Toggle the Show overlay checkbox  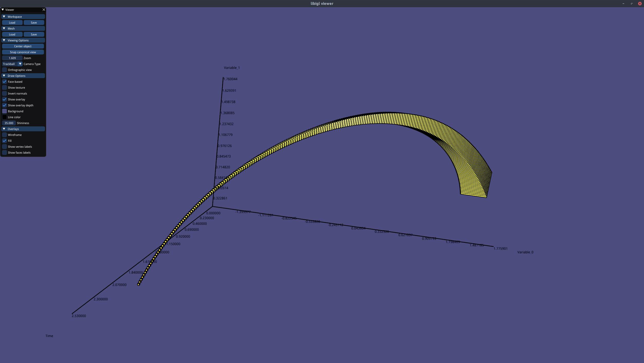pos(5,99)
